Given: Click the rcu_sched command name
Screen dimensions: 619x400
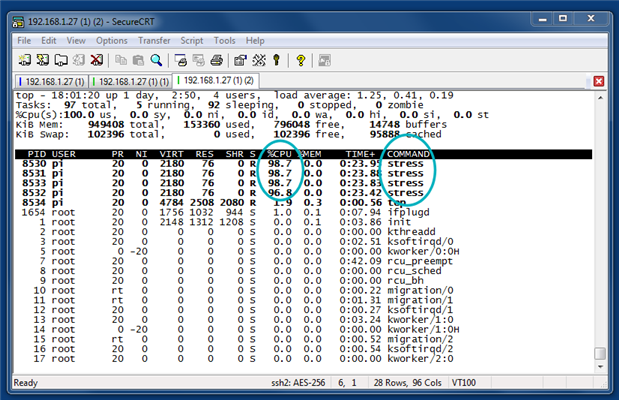Looking at the screenshot, I should pyautogui.click(x=415, y=271).
